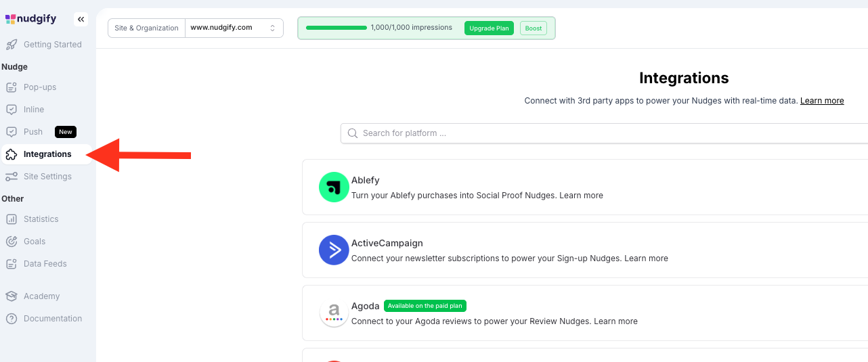The height and width of the screenshot is (362, 868).
Task: Click the Inline sidebar icon
Action: 12,110
